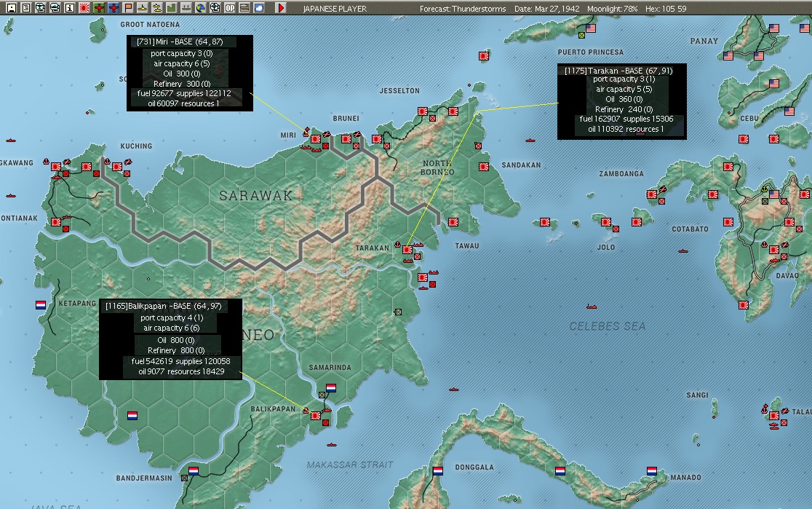The height and width of the screenshot is (509, 812).
Task: Click the Japanese flag above Tawau
Action: (x=453, y=222)
